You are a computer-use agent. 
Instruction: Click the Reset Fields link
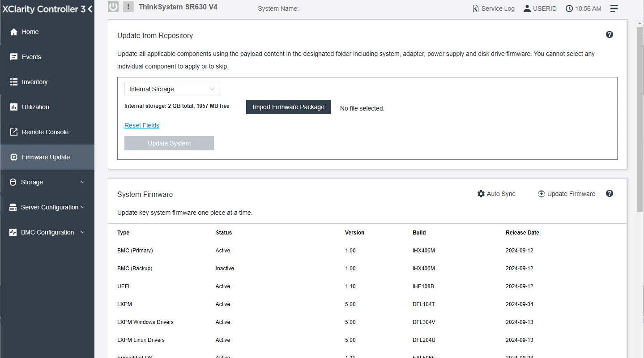(142, 125)
